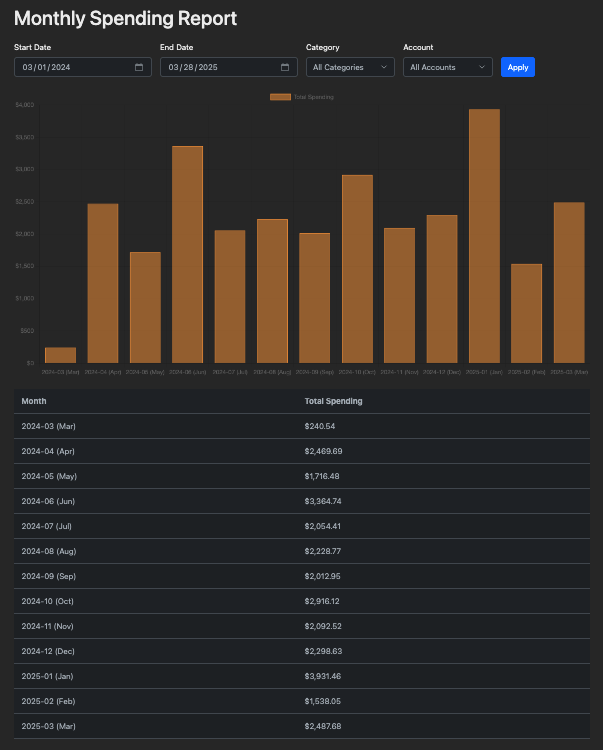Click the orange legend color box
Image resolution: width=603 pixels, height=750 pixels.
click(280, 97)
